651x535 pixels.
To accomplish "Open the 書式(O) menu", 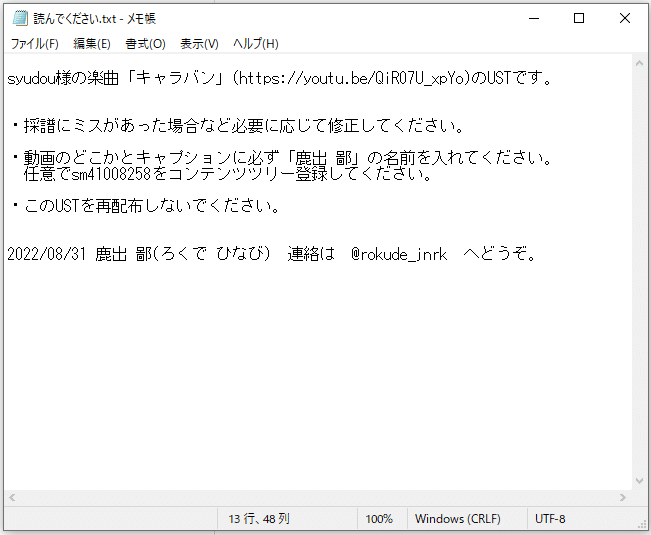I will pos(145,44).
